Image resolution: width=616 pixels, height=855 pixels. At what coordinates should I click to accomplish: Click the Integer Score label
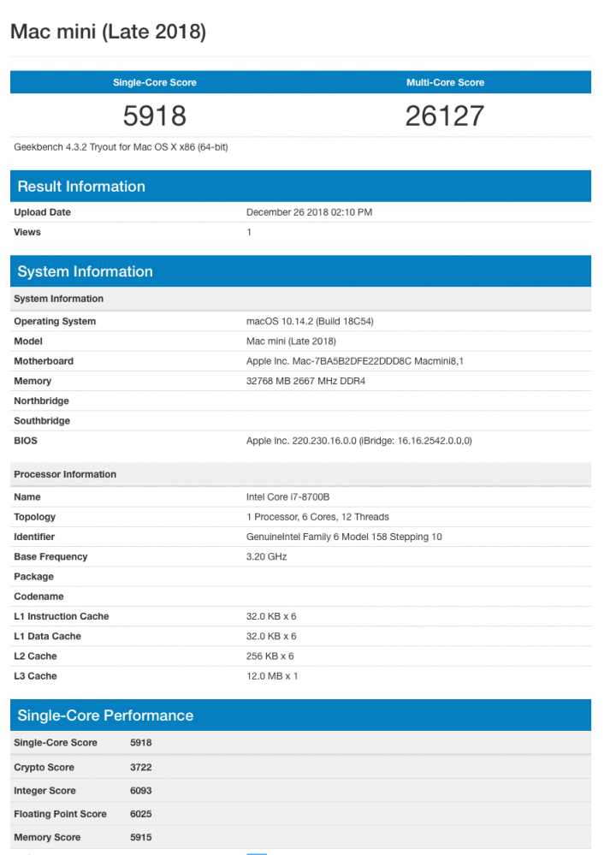point(44,791)
